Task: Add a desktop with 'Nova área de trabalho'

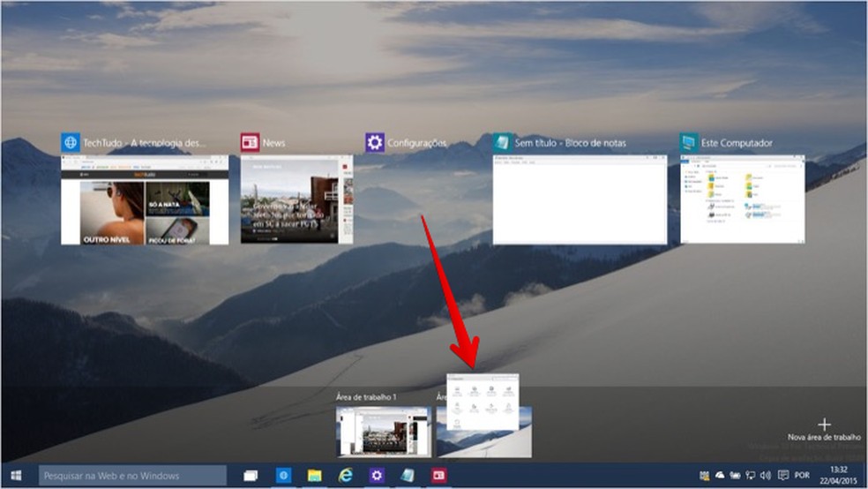Action: (824, 429)
